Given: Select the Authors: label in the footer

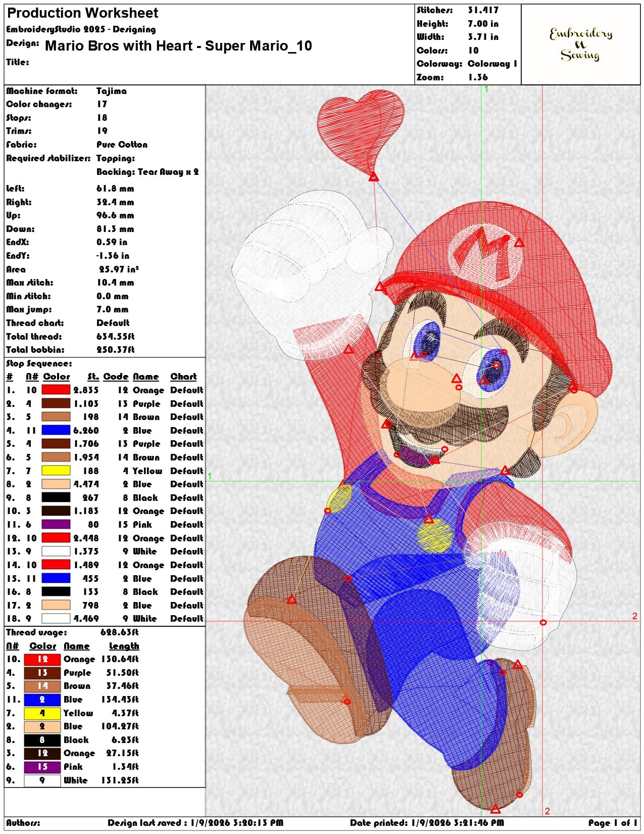Looking at the screenshot, I should tap(23, 823).
